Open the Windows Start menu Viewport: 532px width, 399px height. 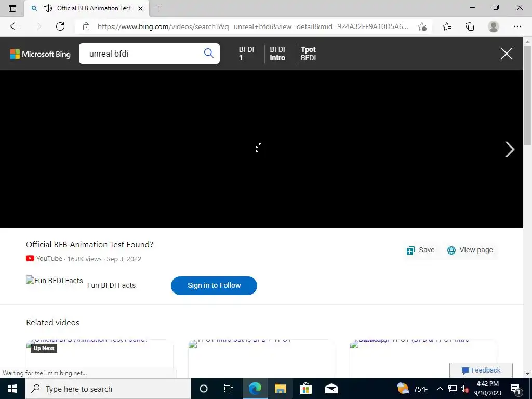point(12,389)
